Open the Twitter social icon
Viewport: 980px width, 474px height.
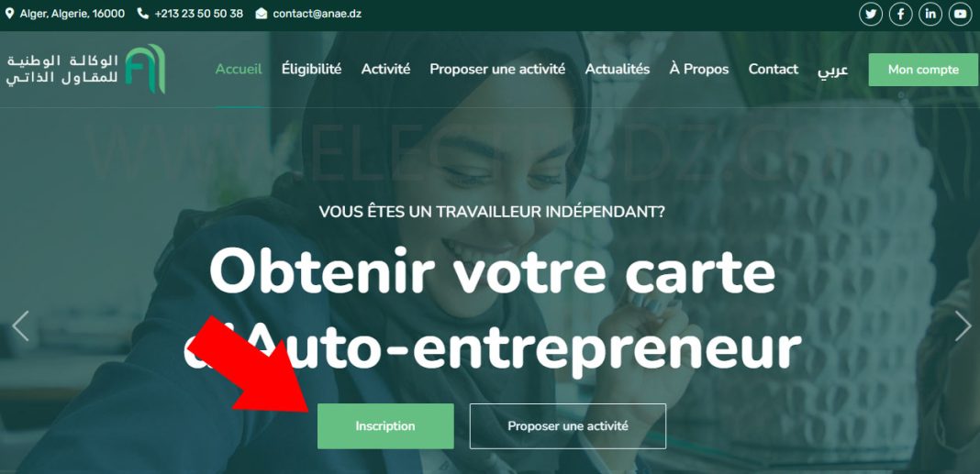pos(871,14)
